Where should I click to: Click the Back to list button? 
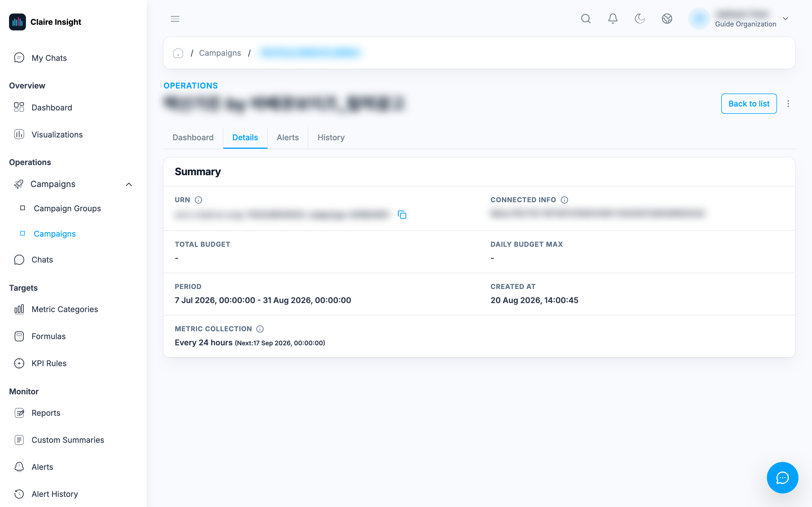(x=749, y=104)
